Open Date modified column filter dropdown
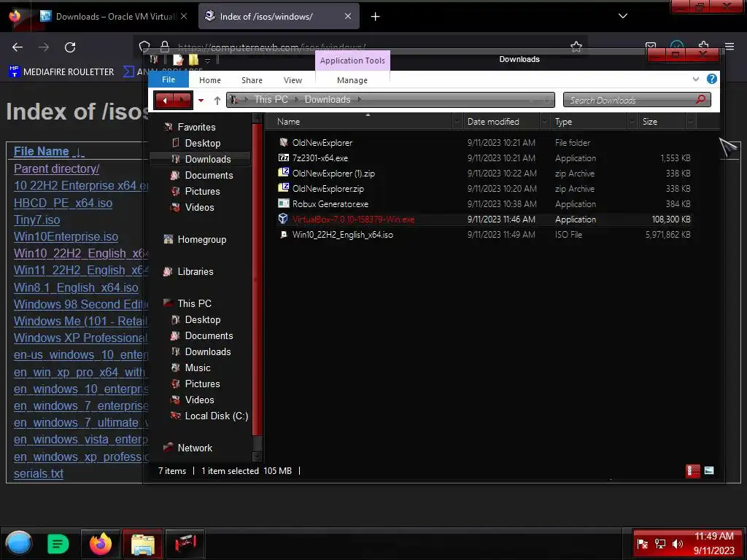Screen dimensions: 747x560 (544, 122)
